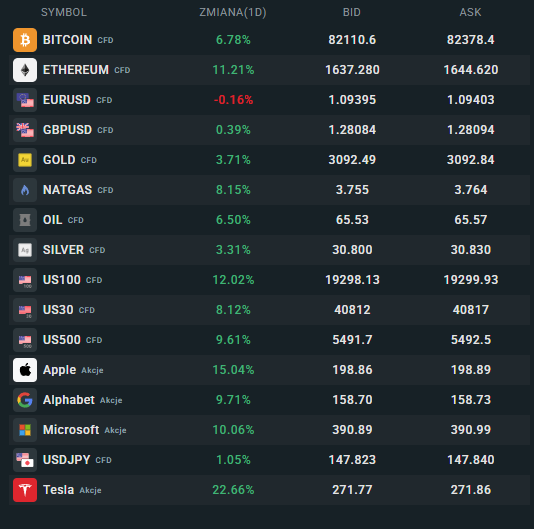Click the OIL barrel icon
The width and height of the screenshot is (534, 529).
(25, 220)
